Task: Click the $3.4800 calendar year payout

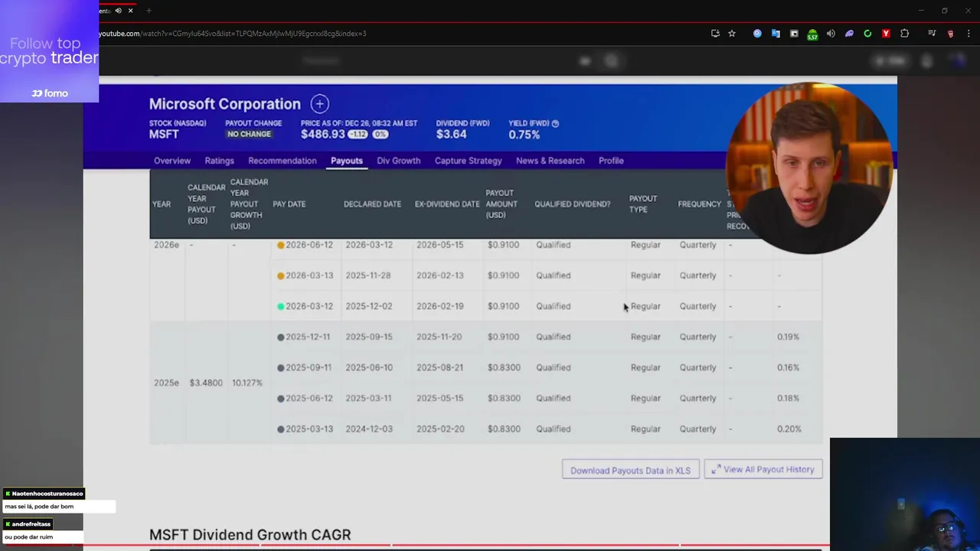Action: click(x=206, y=383)
